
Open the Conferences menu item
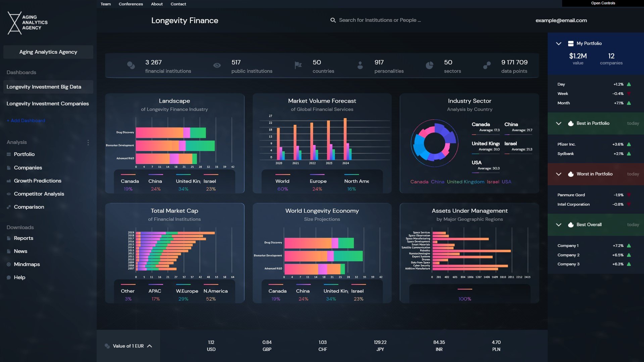(x=131, y=4)
